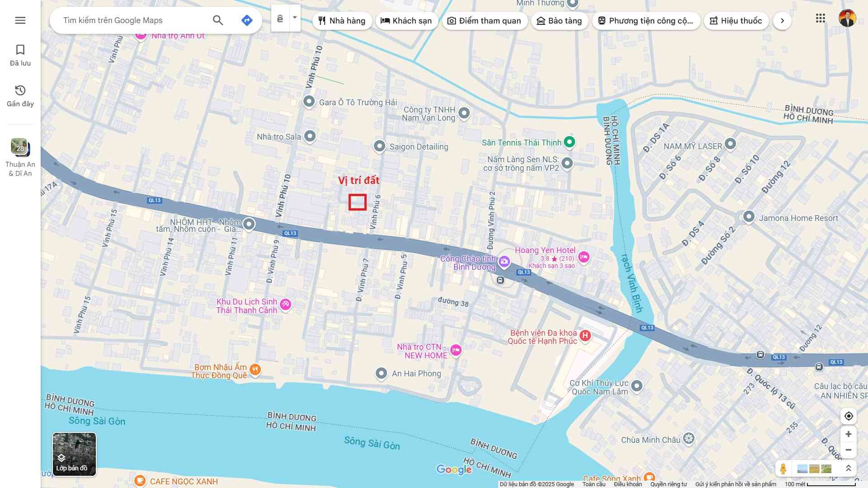Open Gần đây recent history
This screenshot has width=868, height=488.
coord(20,96)
